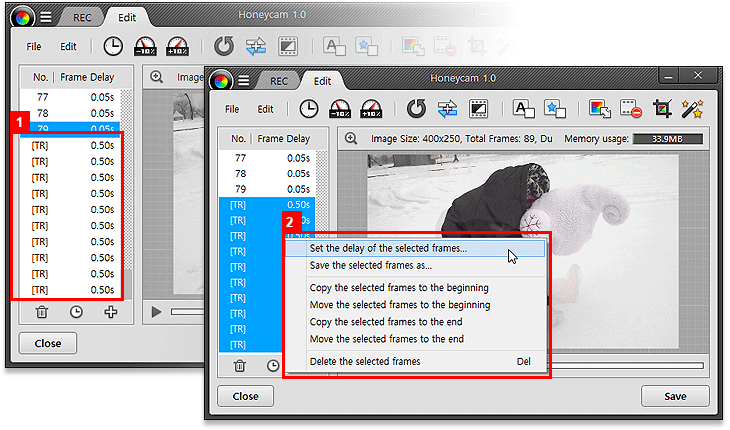Screen dimensions: 730x430
Task: Select the insert text tool icon
Action: coord(523,109)
